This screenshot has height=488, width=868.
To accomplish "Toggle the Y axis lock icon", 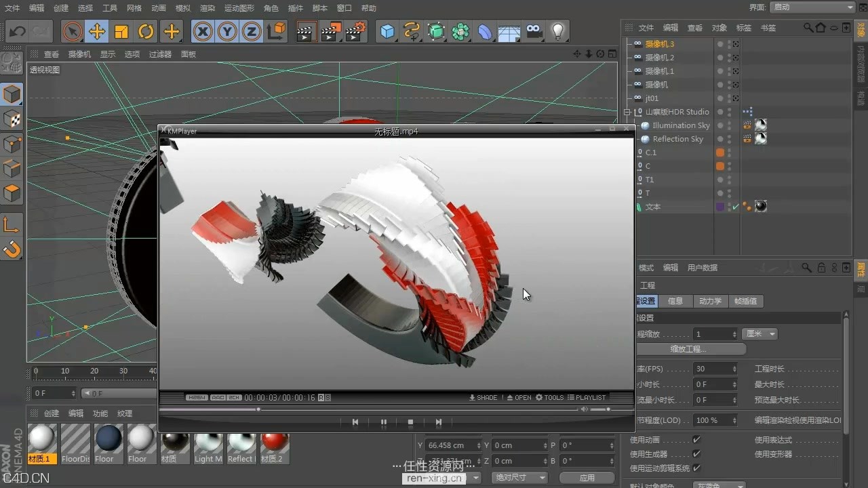I will point(226,31).
